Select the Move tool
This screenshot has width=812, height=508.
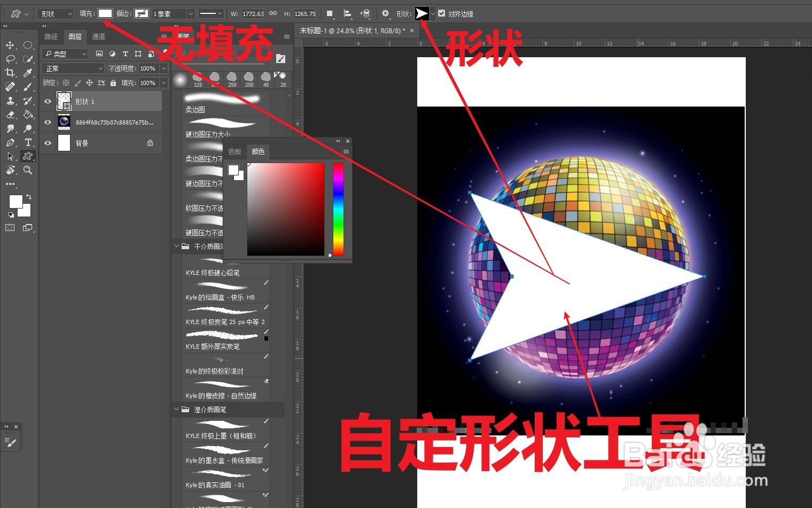pos(10,45)
